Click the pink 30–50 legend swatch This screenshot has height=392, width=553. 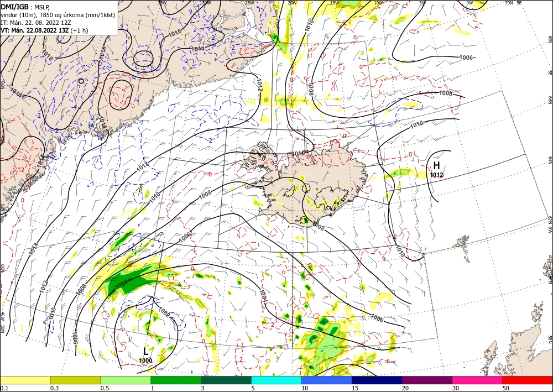coord(478,380)
